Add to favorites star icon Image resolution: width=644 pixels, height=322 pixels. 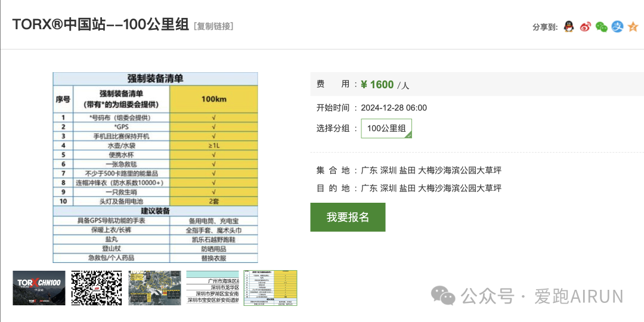[633, 27]
